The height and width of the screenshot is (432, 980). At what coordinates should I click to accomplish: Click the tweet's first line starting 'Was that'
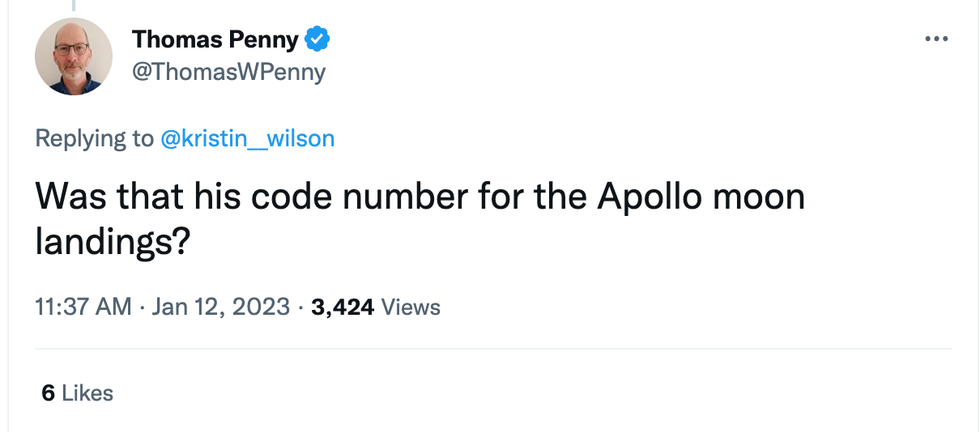420,197
